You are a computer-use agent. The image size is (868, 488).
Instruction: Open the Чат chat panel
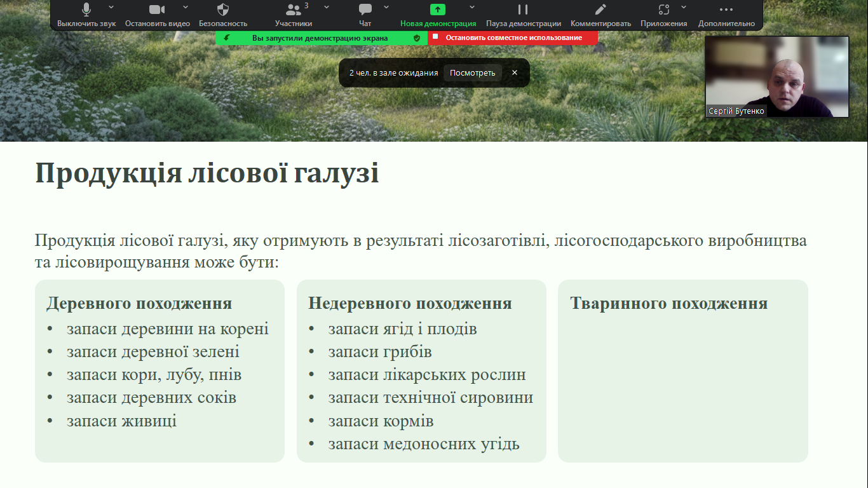tap(365, 10)
